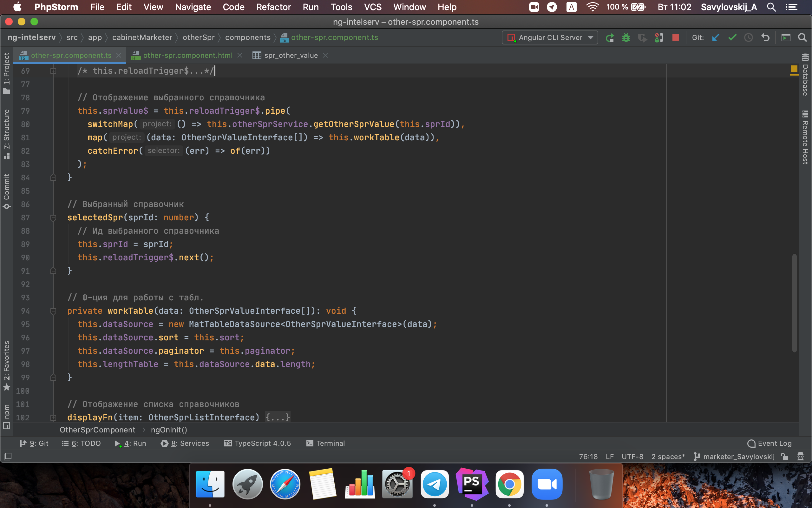
Task: Open the Refactor menu
Action: tap(273, 7)
